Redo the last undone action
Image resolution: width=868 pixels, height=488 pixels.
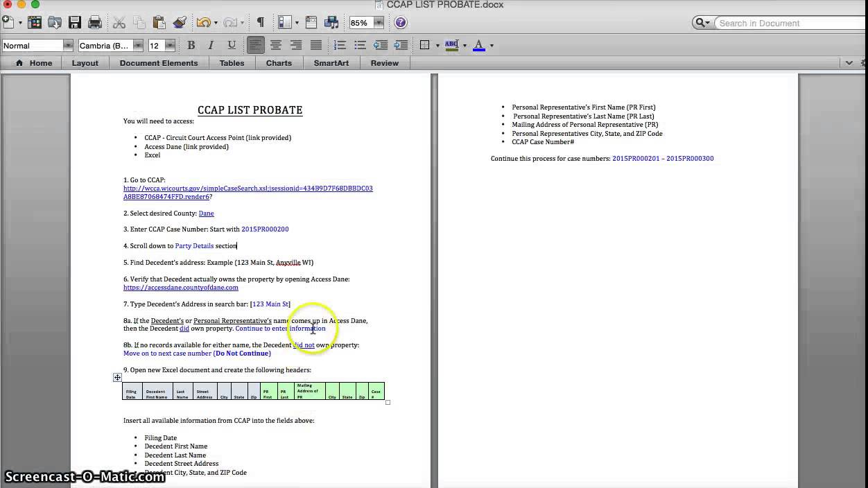[229, 22]
